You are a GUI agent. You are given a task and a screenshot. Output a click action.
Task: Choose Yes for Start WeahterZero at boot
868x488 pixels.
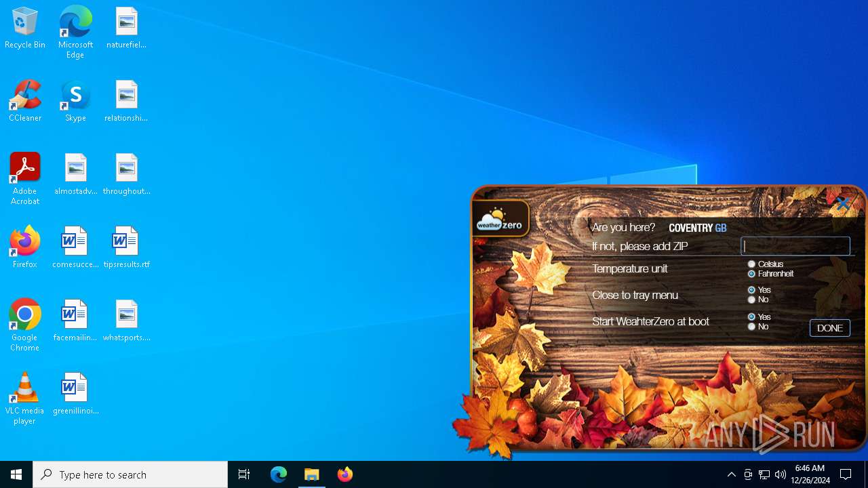point(751,317)
